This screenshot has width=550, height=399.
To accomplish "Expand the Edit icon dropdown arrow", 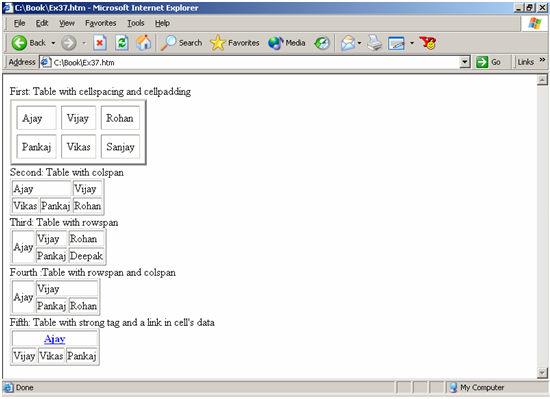I will point(412,43).
